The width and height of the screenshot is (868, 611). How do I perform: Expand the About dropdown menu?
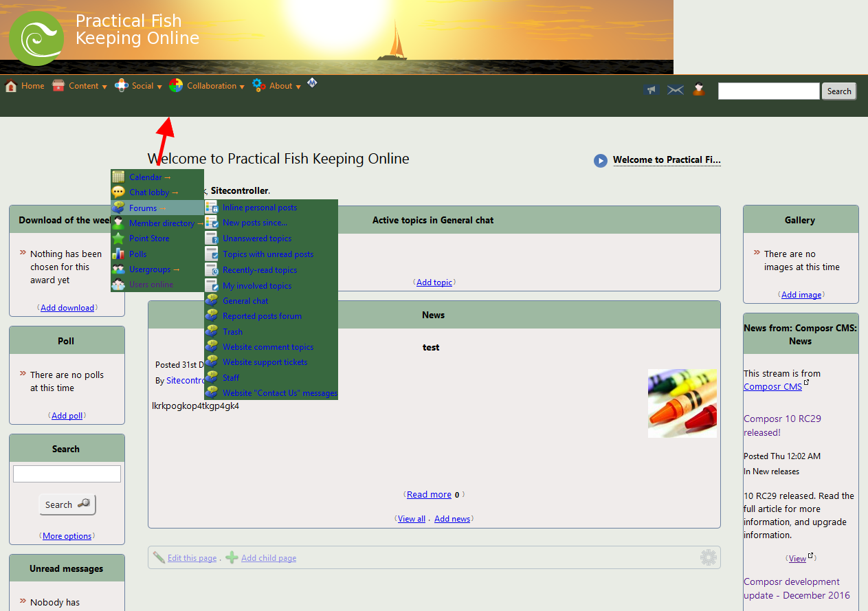click(x=281, y=86)
